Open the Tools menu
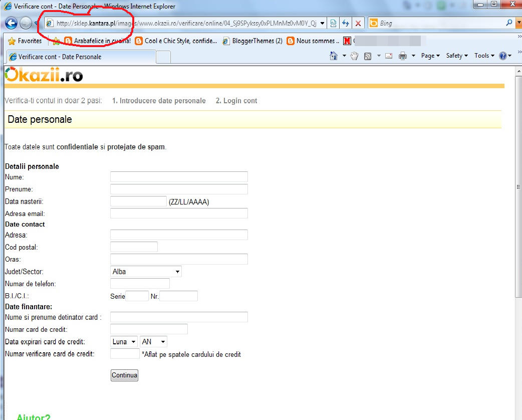Viewport: 522px width, 420px height. [x=484, y=56]
